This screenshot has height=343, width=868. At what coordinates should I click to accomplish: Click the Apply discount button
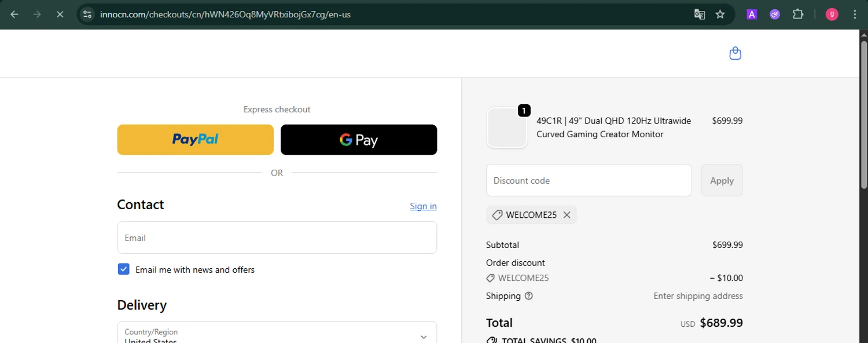point(722,180)
